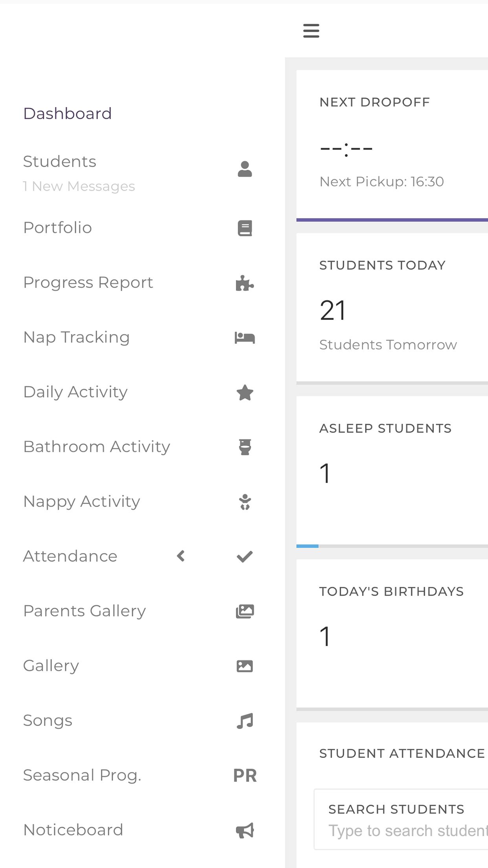
Task: Click the Bathroom Activity toilet icon
Action: coord(245,447)
